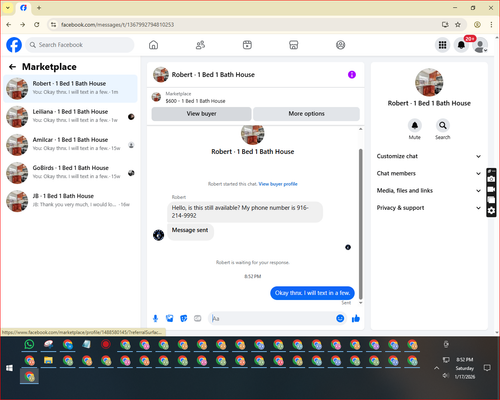This screenshot has height=400, width=500.
Task: Open the JB - 1 Bed 1 Bath House conversation
Action: pyautogui.click(x=70, y=201)
